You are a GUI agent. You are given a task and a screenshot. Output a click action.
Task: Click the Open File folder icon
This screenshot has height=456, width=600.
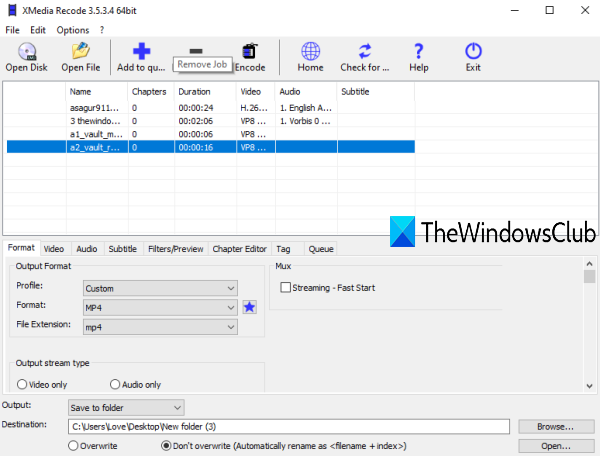tap(81, 51)
